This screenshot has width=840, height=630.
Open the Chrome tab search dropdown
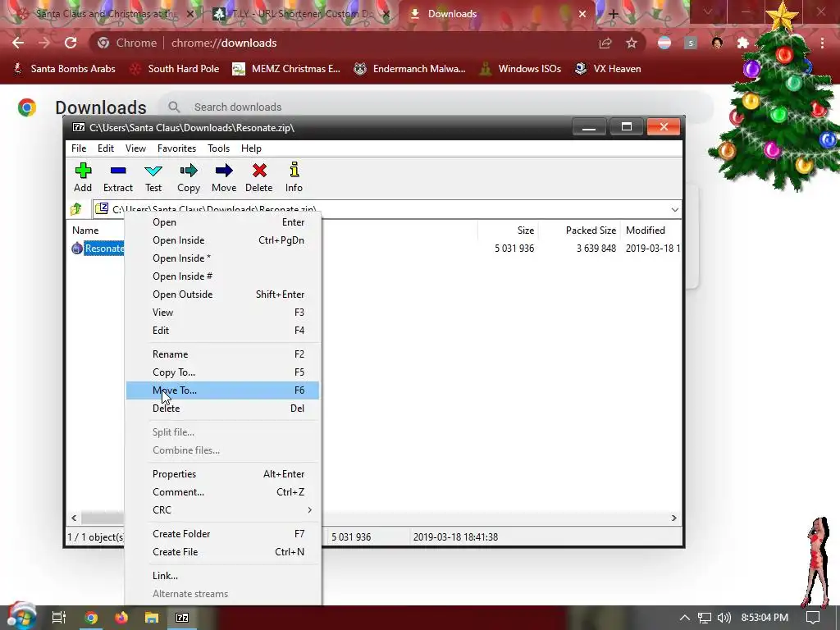[708, 11]
